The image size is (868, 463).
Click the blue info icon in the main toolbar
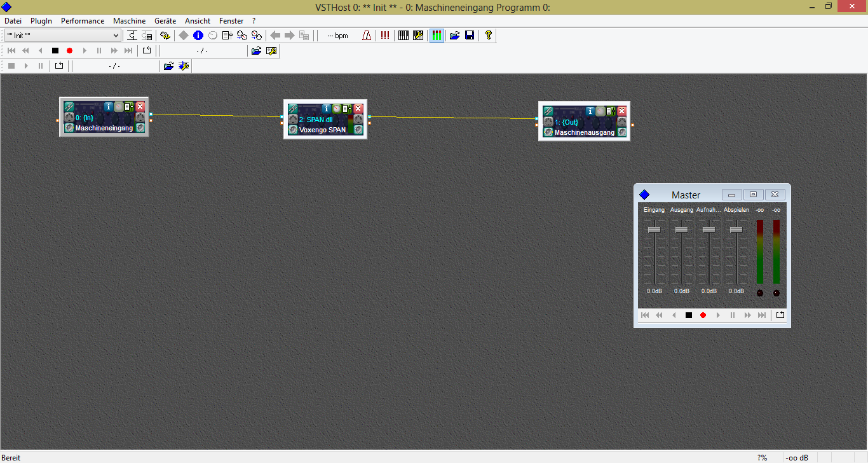[x=198, y=36]
